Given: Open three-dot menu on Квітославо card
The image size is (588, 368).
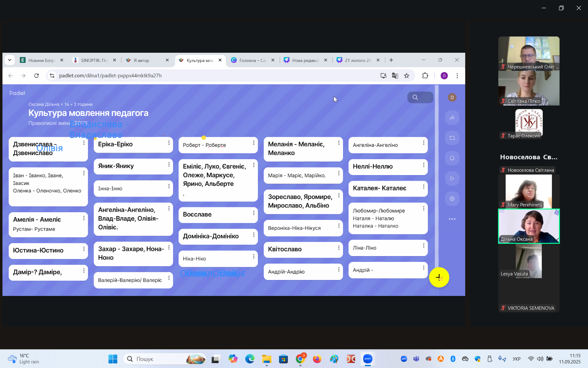Looking at the screenshot, I should click(x=339, y=248).
